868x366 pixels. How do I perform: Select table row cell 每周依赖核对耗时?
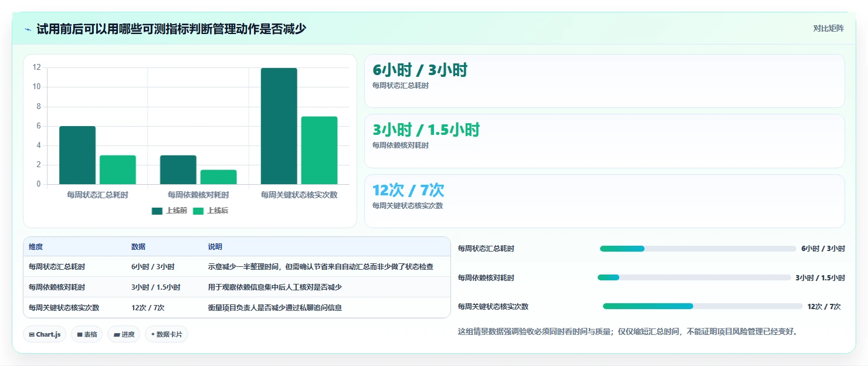tap(57, 287)
